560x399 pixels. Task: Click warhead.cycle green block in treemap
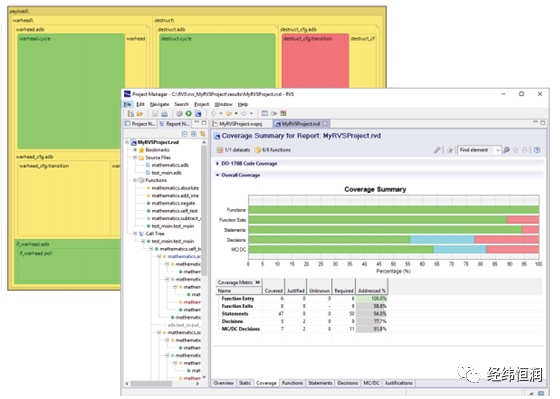click(x=71, y=91)
